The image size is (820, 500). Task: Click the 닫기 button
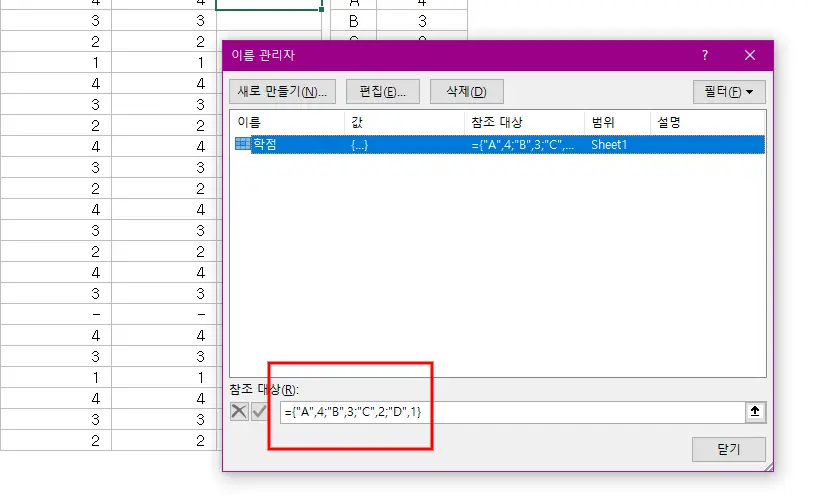(728, 449)
